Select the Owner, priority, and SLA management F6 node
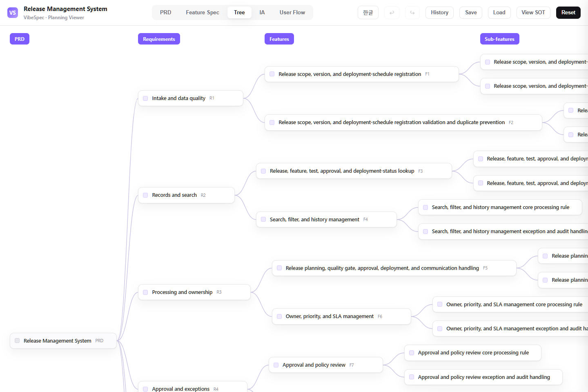This screenshot has height=392, width=588. pyautogui.click(x=341, y=316)
